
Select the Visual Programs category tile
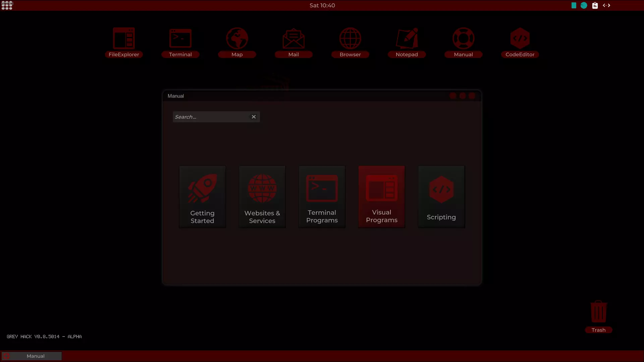(x=381, y=197)
